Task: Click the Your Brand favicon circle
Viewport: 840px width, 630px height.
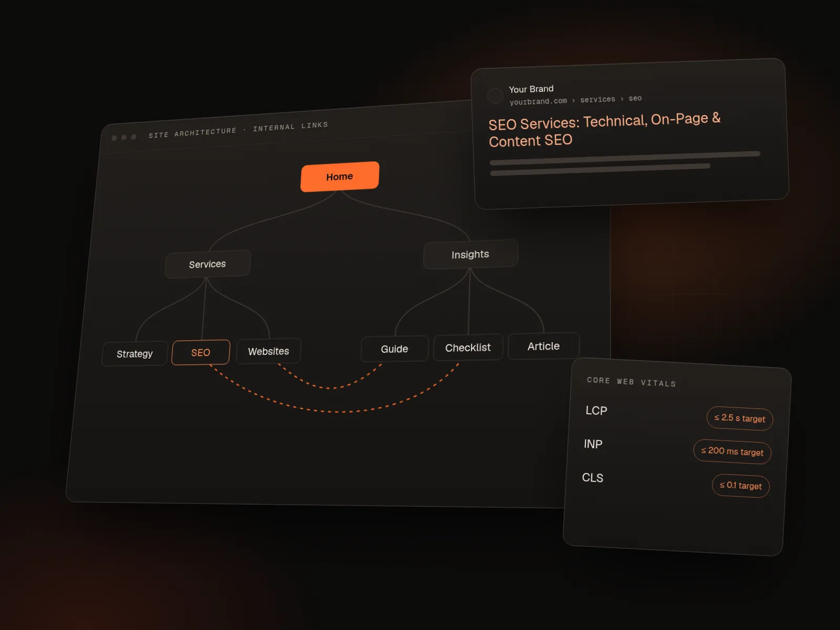Action: point(495,96)
